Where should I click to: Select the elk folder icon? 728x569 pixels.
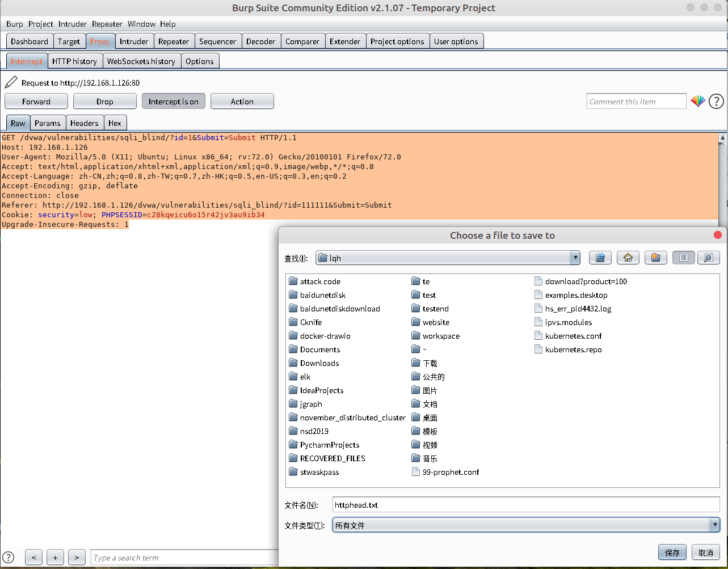click(x=293, y=377)
